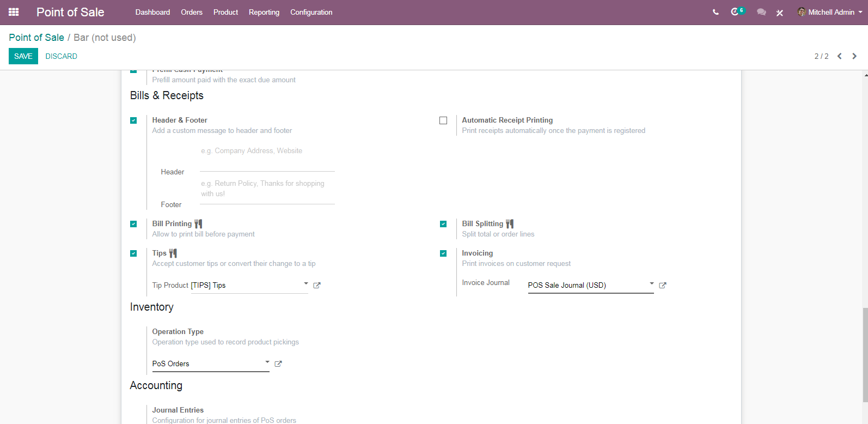This screenshot has width=868, height=424.
Task: Click Point of Sale app title
Action: click(70, 12)
